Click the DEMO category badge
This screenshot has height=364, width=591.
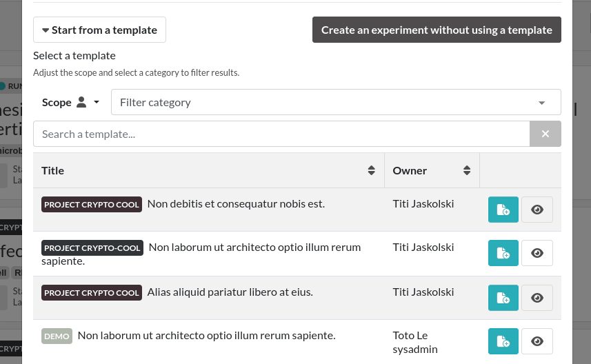[x=57, y=336]
